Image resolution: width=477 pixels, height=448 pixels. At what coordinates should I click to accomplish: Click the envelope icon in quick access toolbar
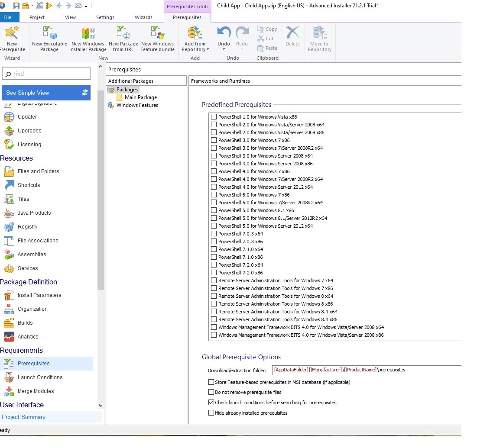pos(78,6)
